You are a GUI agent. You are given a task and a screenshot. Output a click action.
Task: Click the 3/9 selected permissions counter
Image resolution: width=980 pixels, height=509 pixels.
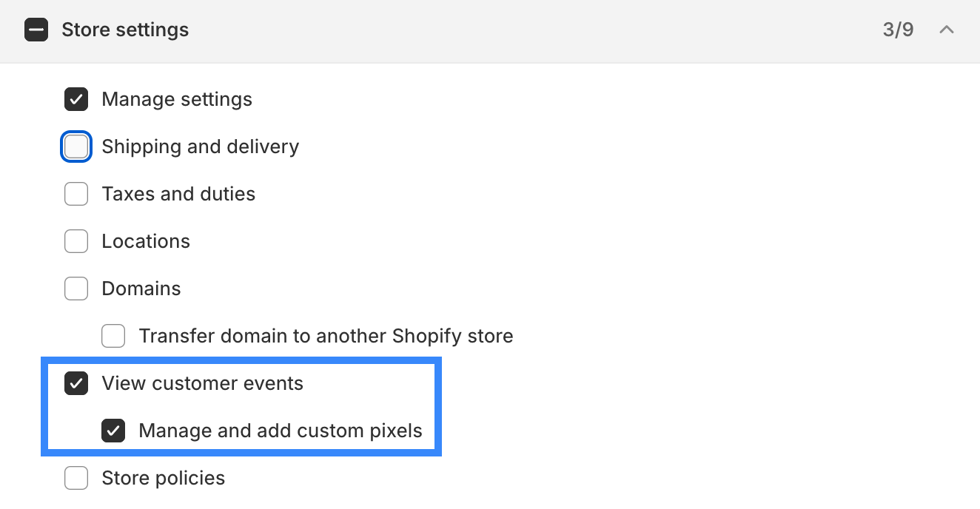(899, 30)
